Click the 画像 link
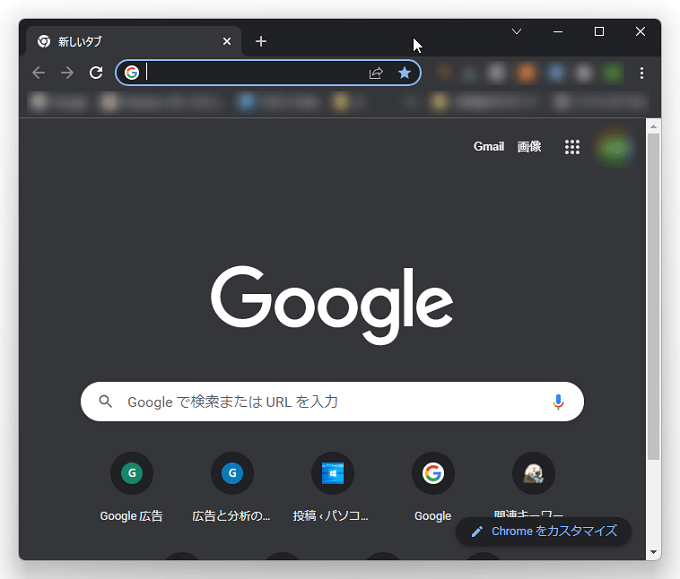Viewport: 680px width, 579px height. (x=529, y=147)
